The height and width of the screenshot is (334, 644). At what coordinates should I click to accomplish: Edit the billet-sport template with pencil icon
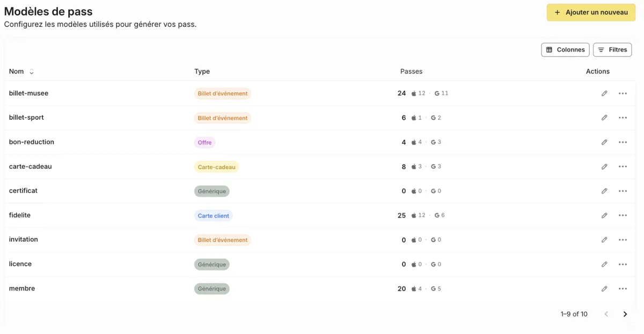[x=604, y=118]
